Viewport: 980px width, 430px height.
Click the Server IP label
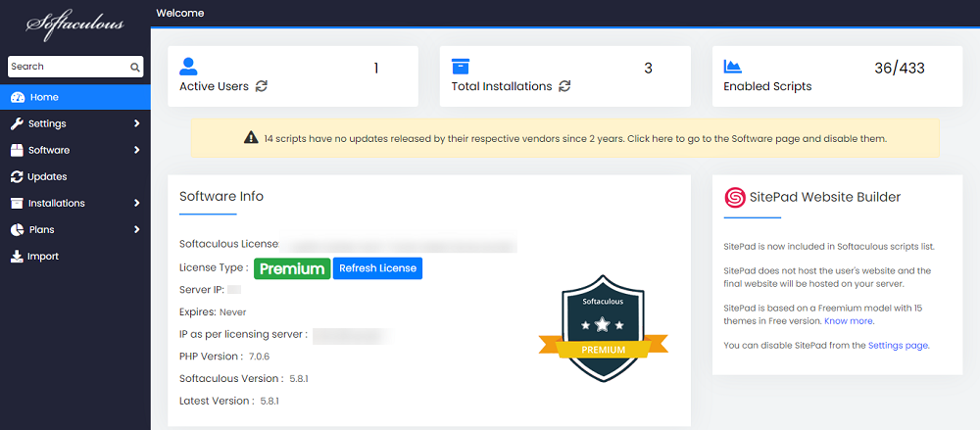tap(202, 290)
